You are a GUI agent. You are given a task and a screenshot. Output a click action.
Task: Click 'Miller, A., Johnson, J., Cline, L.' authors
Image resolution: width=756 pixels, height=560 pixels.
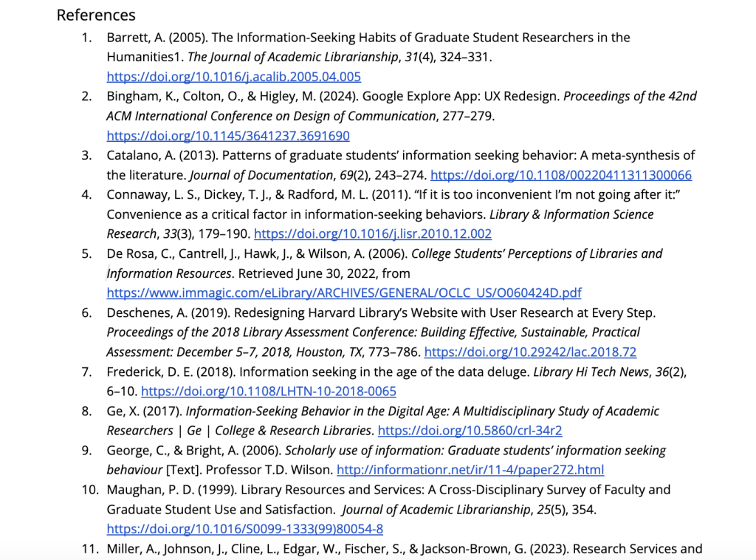[x=193, y=549]
